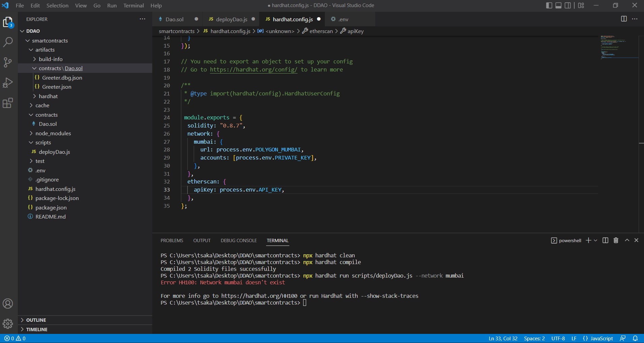644x343 pixels.
Task: Switch to the OUTPUT panel tab
Action: tap(202, 240)
